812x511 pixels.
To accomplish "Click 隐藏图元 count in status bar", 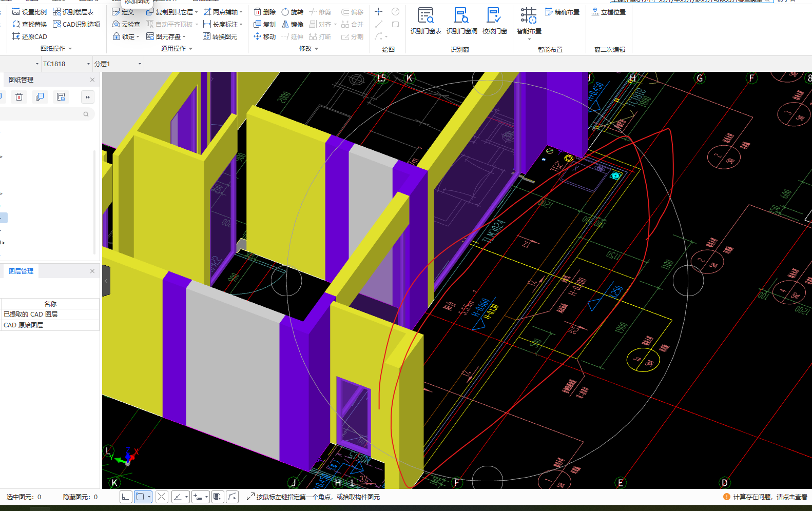I will pos(80,497).
